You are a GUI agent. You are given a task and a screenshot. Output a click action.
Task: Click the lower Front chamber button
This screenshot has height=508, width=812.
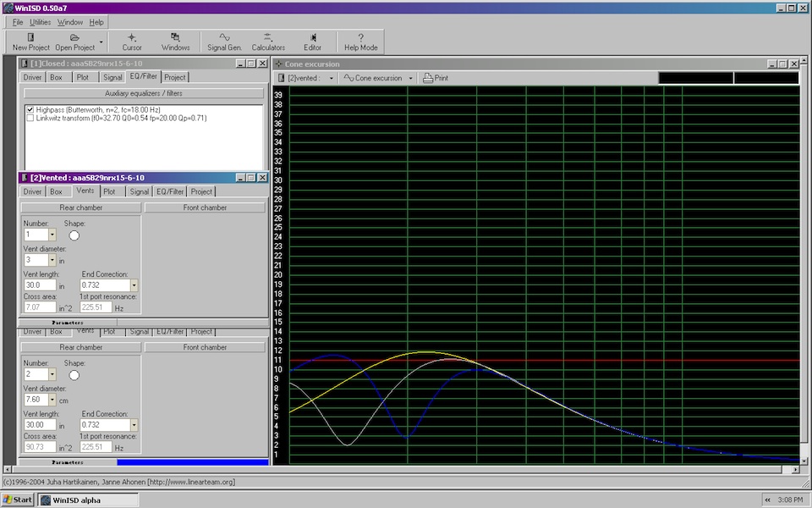pyautogui.click(x=205, y=347)
